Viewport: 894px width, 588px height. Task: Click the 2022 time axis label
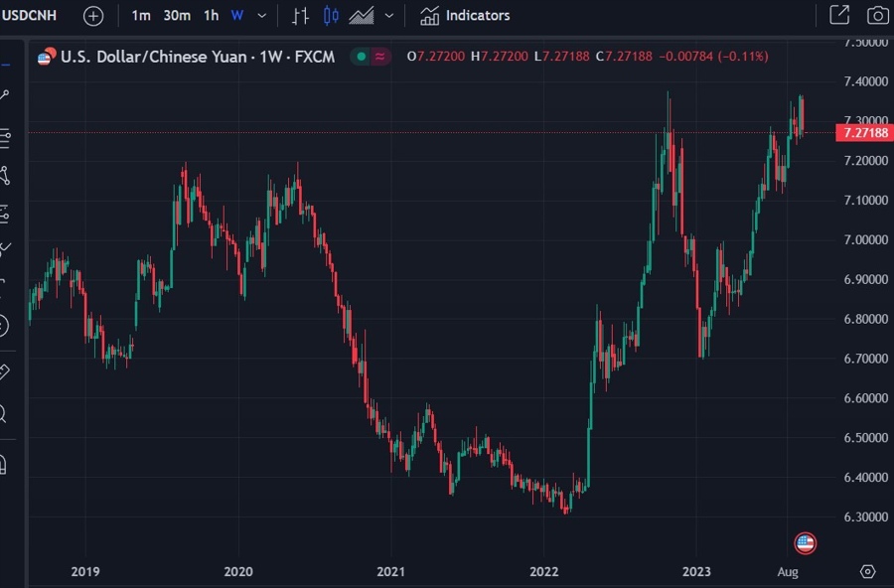[x=543, y=571]
